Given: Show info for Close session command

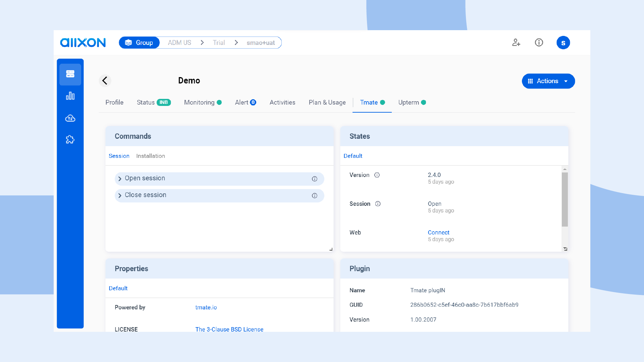Looking at the screenshot, I should point(314,196).
